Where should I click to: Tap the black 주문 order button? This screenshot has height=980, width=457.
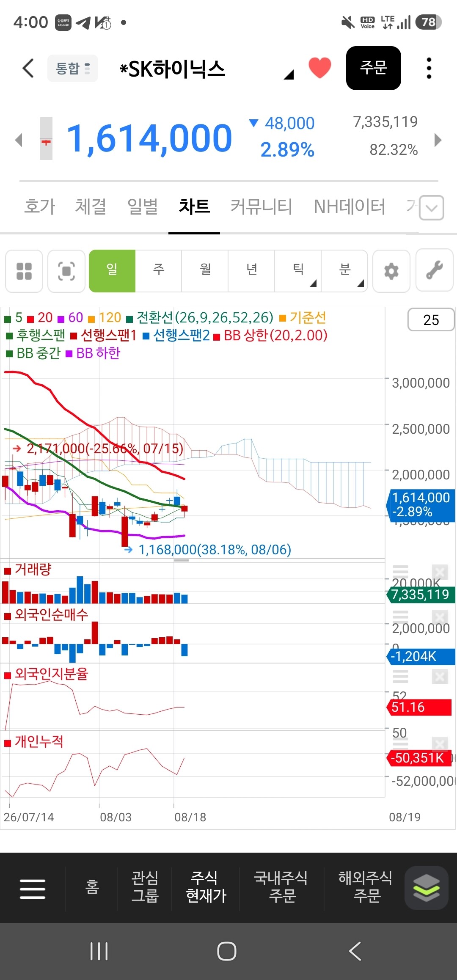pos(374,68)
